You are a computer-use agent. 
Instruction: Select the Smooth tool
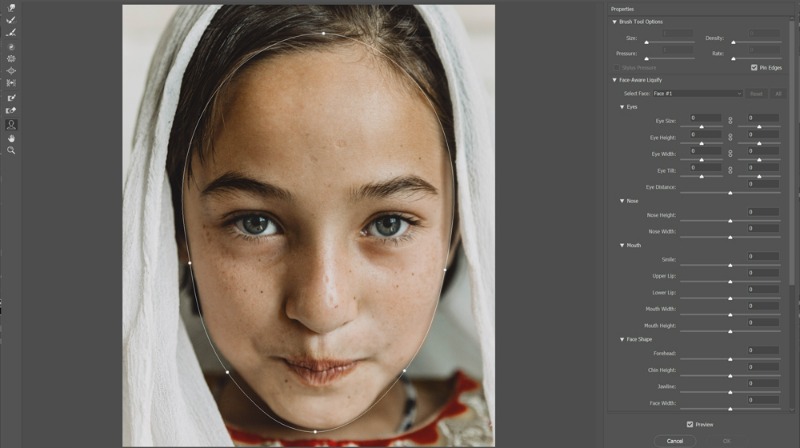pos(11,32)
